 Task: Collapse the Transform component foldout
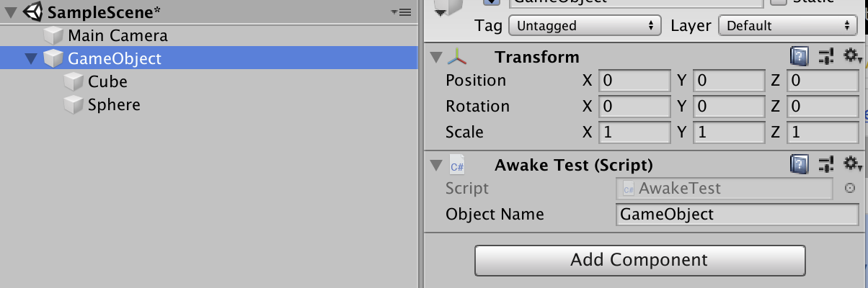435,58
